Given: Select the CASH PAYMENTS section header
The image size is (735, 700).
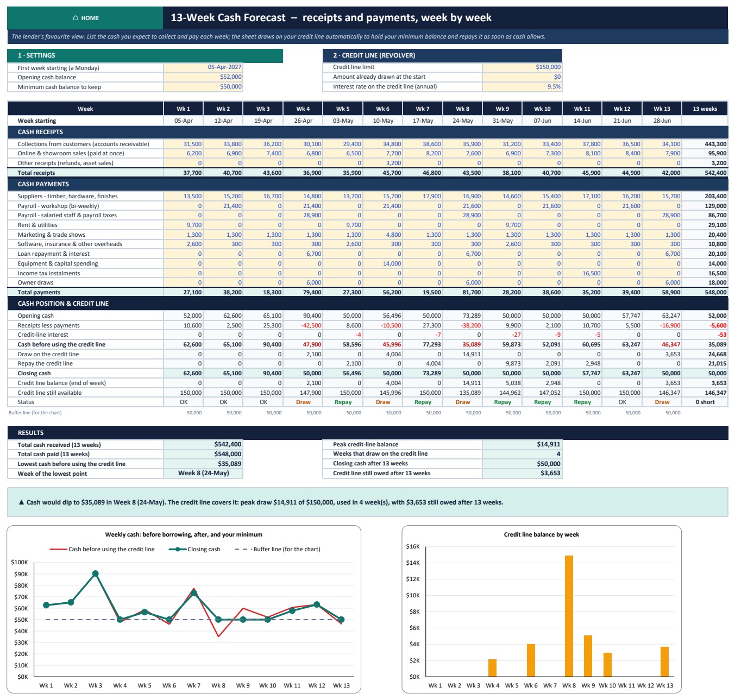Looking at the screenshot, I should coord(368,184).
